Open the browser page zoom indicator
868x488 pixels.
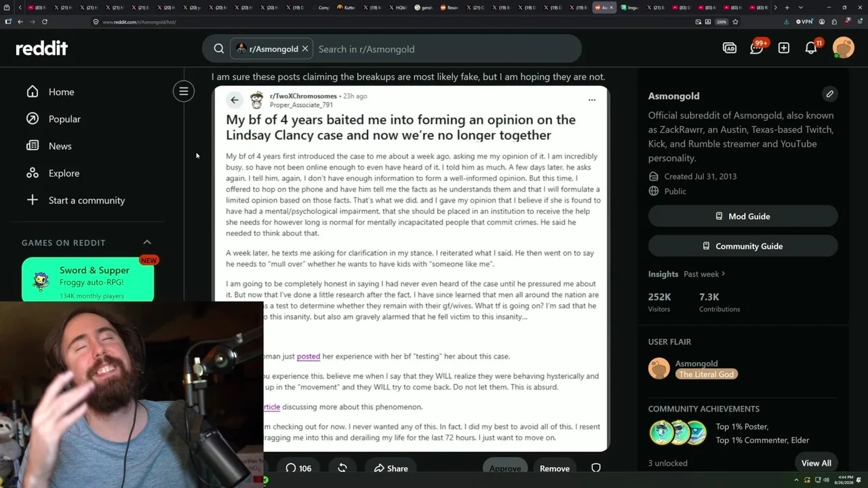point(722,22)
